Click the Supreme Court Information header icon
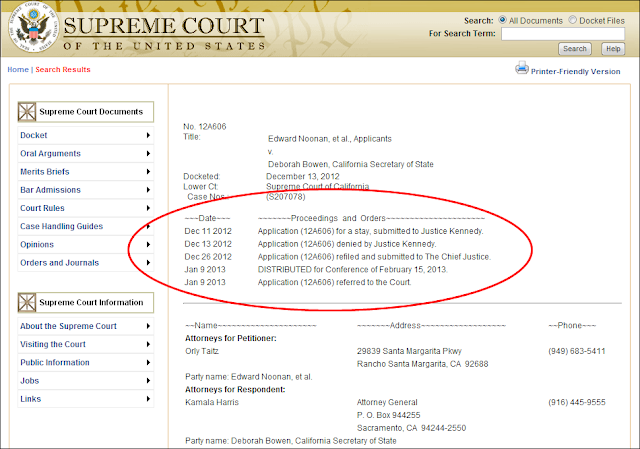The image size is (640, 449). (27, 302)
